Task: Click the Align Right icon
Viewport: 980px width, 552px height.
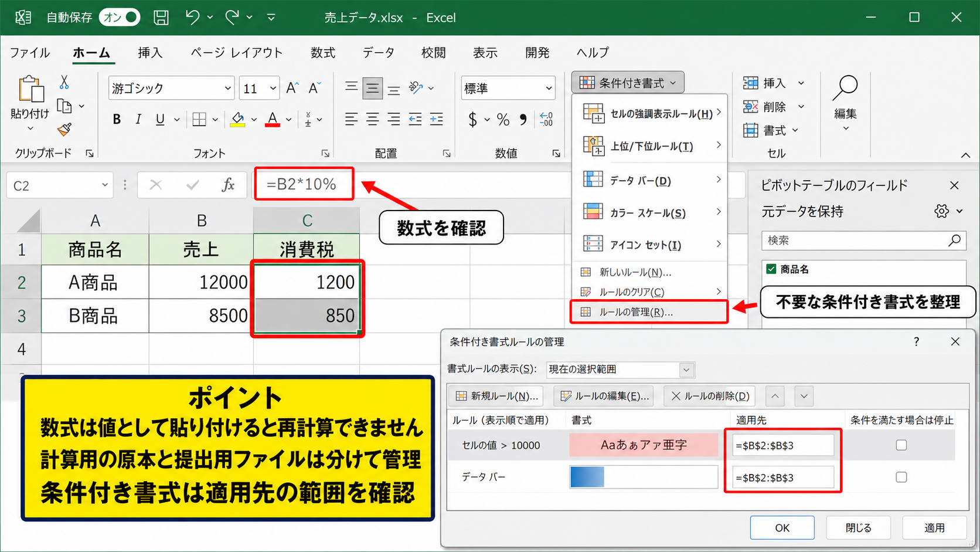Action: point(394,120)
